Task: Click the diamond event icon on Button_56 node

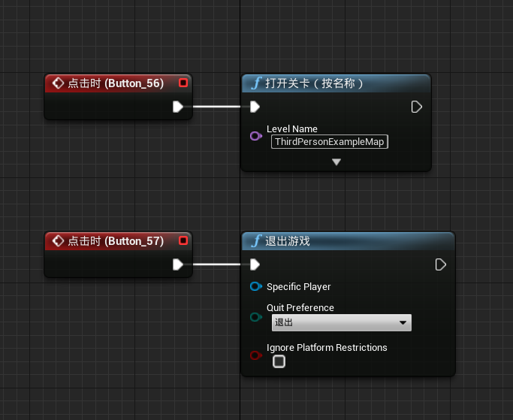Action: [x=58, y=83]
